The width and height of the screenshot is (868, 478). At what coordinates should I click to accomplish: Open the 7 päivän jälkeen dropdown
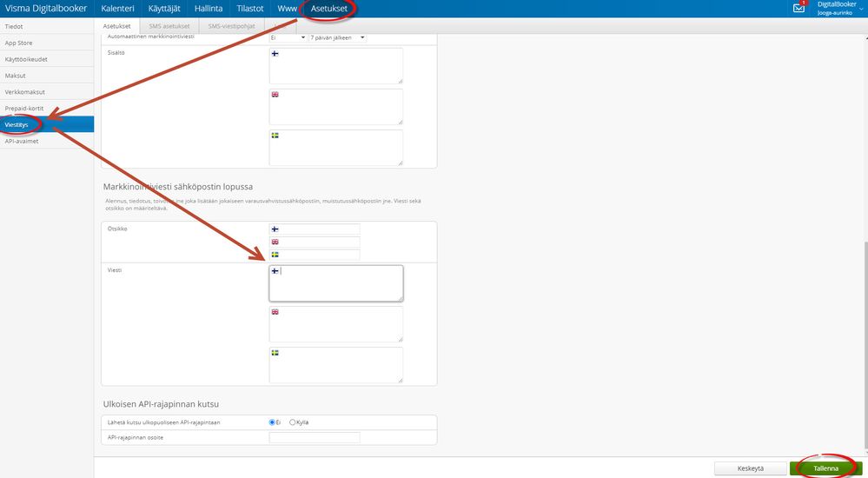click(338, 37)
